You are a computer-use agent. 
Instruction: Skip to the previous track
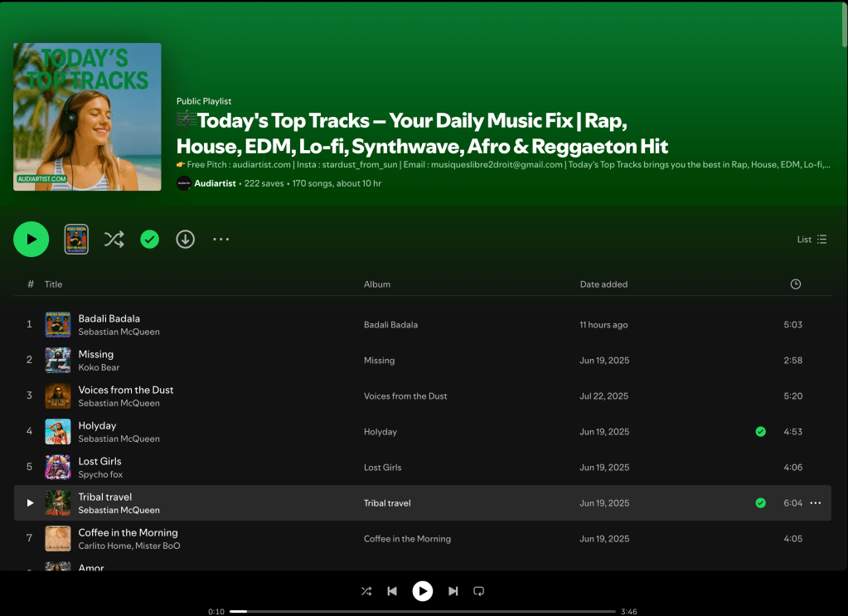pyautogui.click(x=392, y=591)
